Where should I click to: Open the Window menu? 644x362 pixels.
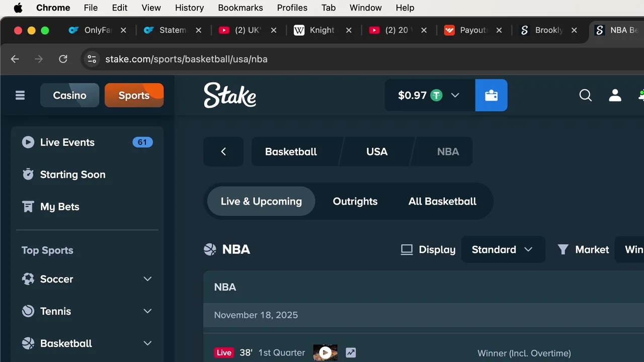pos(366,8)
